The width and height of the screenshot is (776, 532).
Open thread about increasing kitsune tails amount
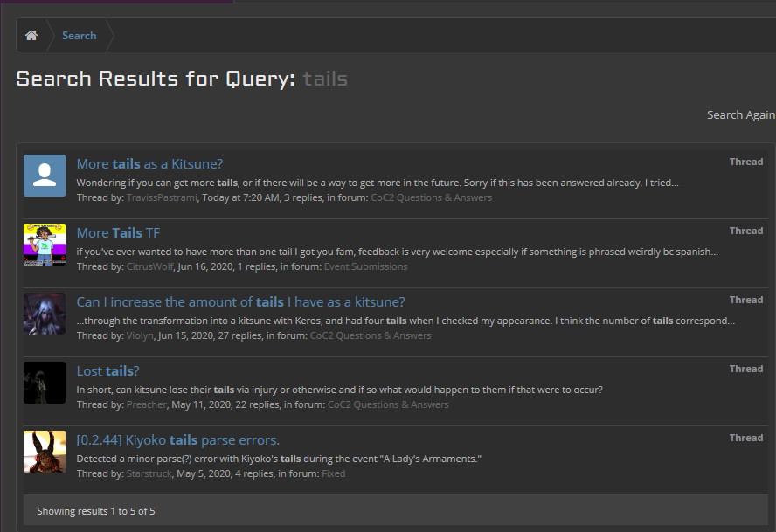(240, 301)
